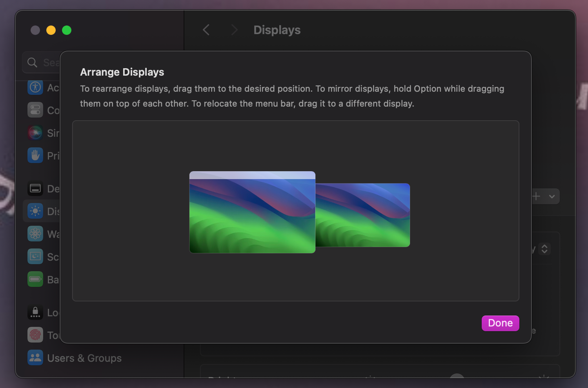The height and width of the screenshot is (388, 588).
Task: Open Siri settings from the sidebar
Action: point(35,132)
